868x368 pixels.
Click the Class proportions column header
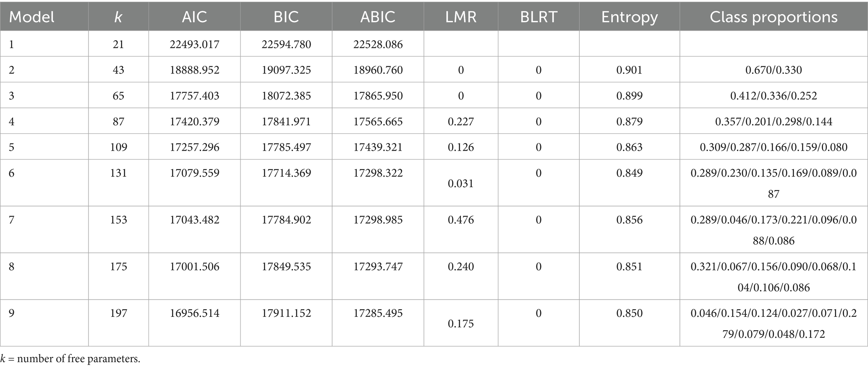point(774,17)
